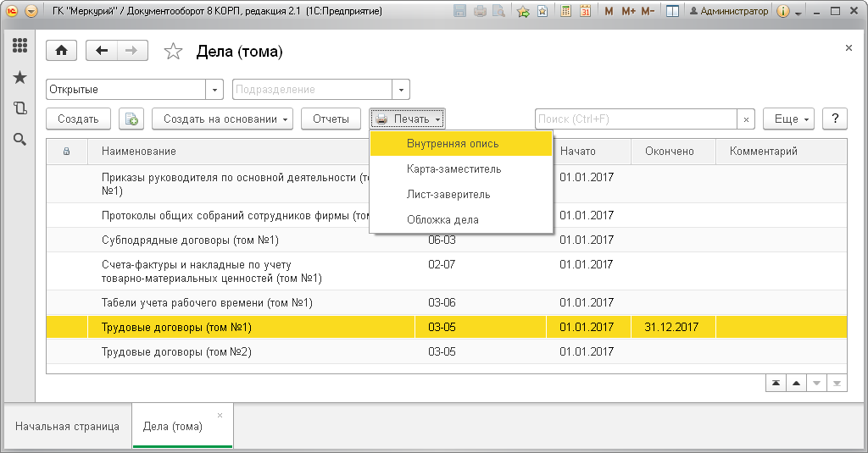This screenshot has height=453, width=868.
Task: Select Лист-заверитель from print menu
Action: pyautogui.click(x=461, y=194)
